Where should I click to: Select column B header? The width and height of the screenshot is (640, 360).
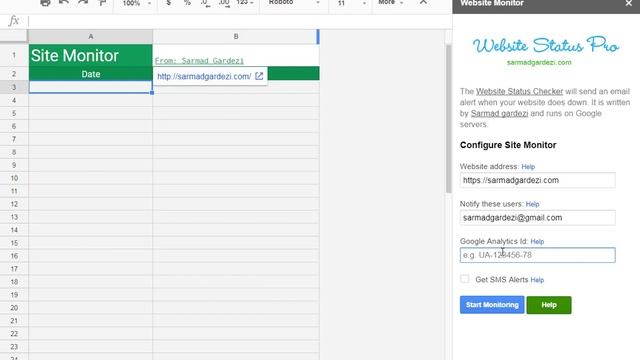236,36
